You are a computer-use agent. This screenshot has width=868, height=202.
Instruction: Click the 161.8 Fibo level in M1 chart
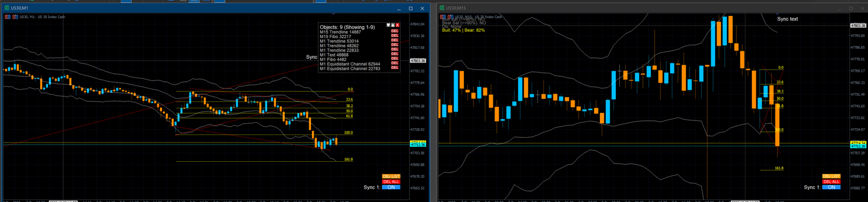click(348, 159)
